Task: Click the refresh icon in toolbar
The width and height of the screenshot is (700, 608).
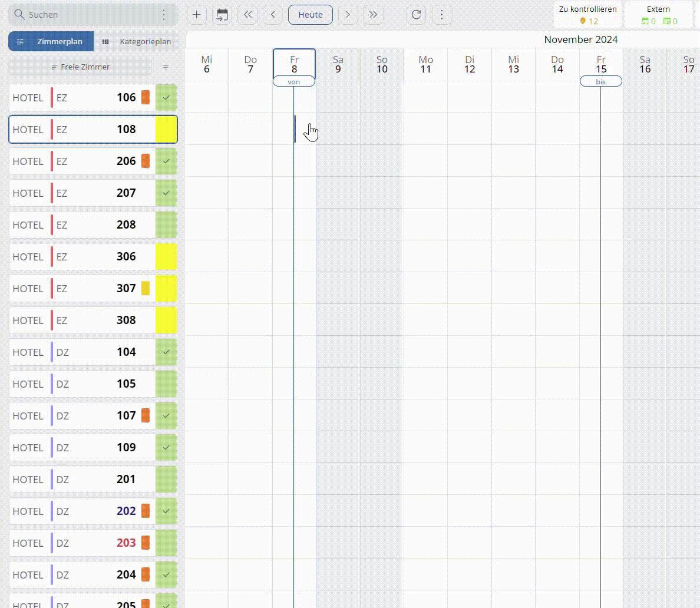Action: tap(417, 15)
